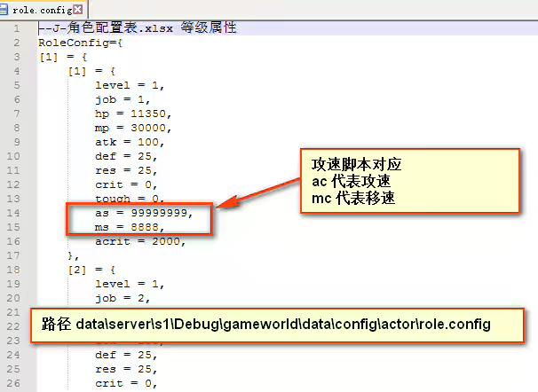538x392 pixels.
Task: Click the crit = 0 on line 26
Action: point(126,383)
